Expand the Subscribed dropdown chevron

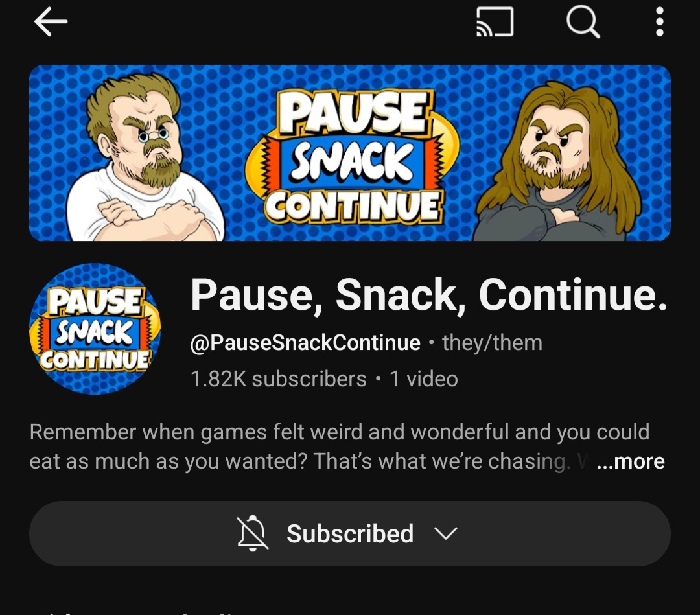[446, 533]
